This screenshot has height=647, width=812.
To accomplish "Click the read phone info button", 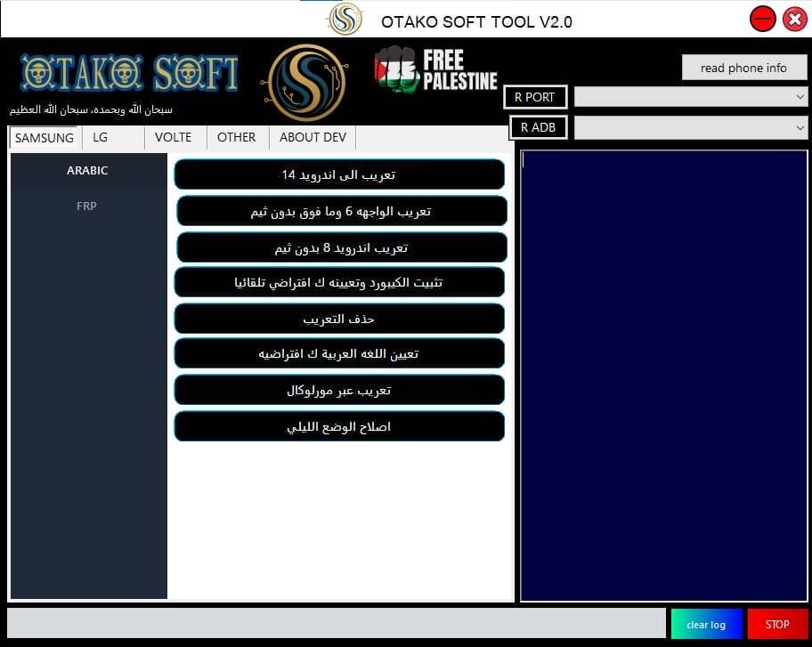I will point(743,68).
